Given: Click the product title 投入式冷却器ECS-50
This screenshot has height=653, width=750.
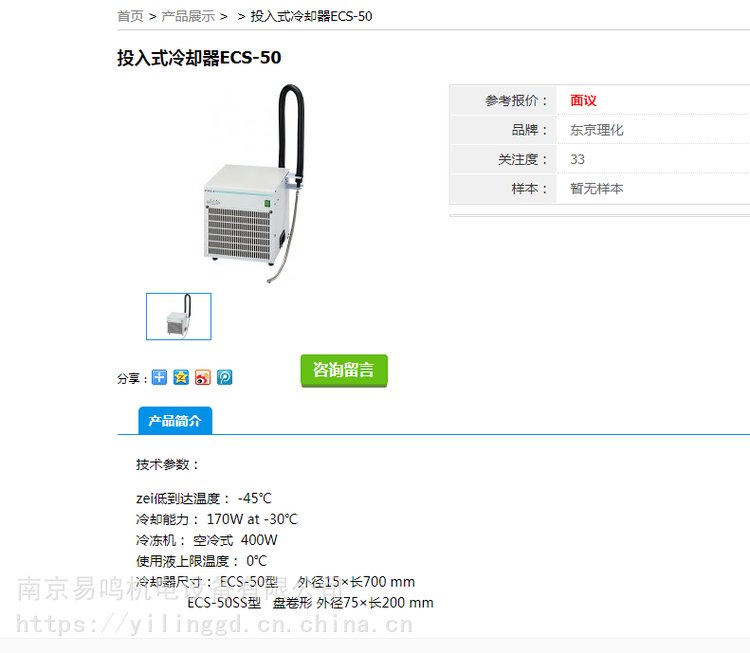Looking at the screenshot, I should click(x=199, y=57).
